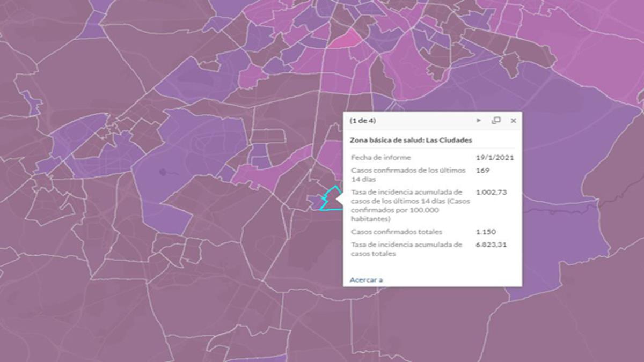644x362 pixels.
Task: Select the right-pointing play triangle in popup header
Action: (478, 120)
